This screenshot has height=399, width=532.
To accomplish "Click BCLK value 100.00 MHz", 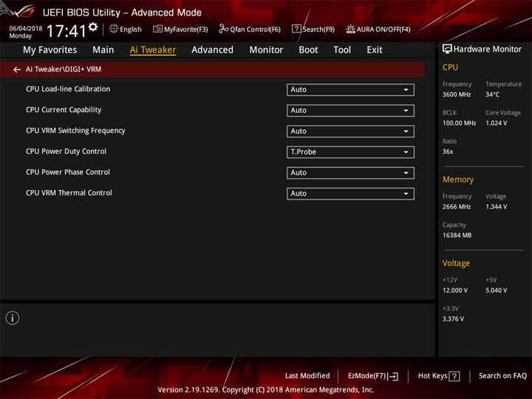I will point(459,123).
